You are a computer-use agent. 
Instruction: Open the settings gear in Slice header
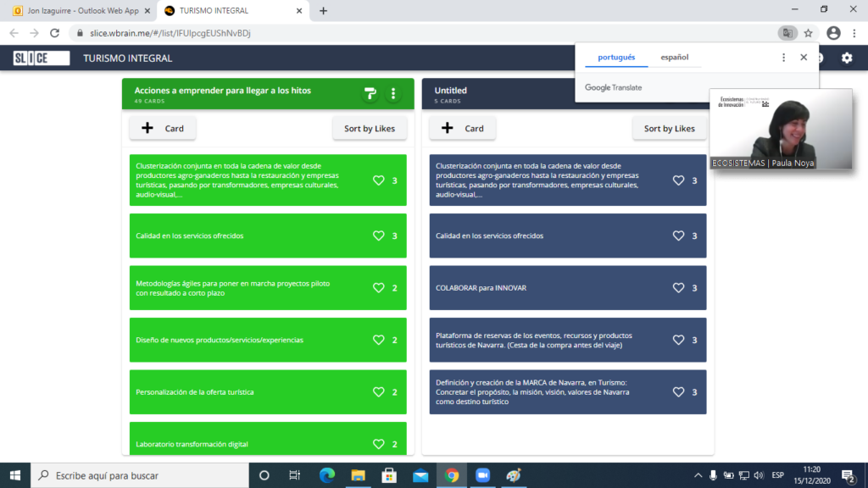point(846,58)
